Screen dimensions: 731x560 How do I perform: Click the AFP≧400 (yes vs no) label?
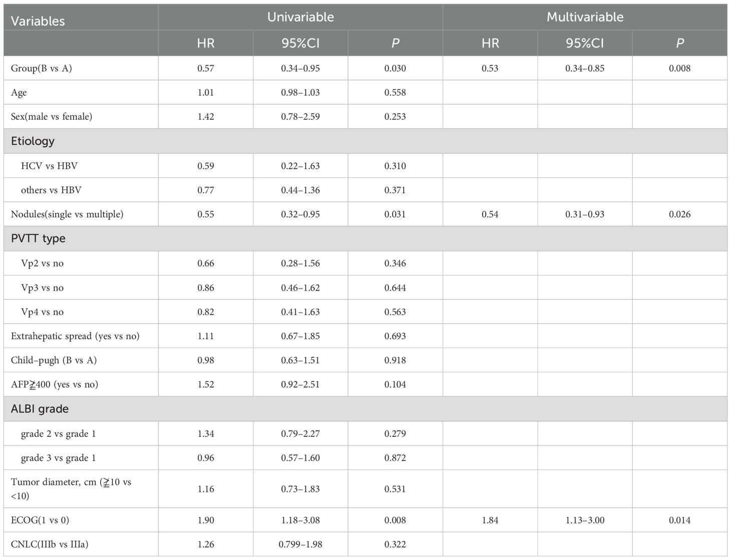[55, 384]
